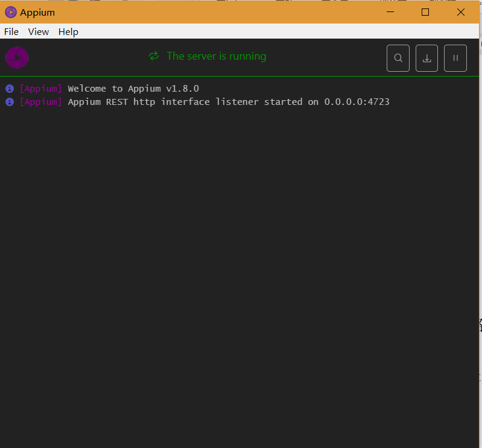Click [Appium] tag on the Welcome log line
Image resolution: width=482 pixels, height=448 pixels.
41,89
